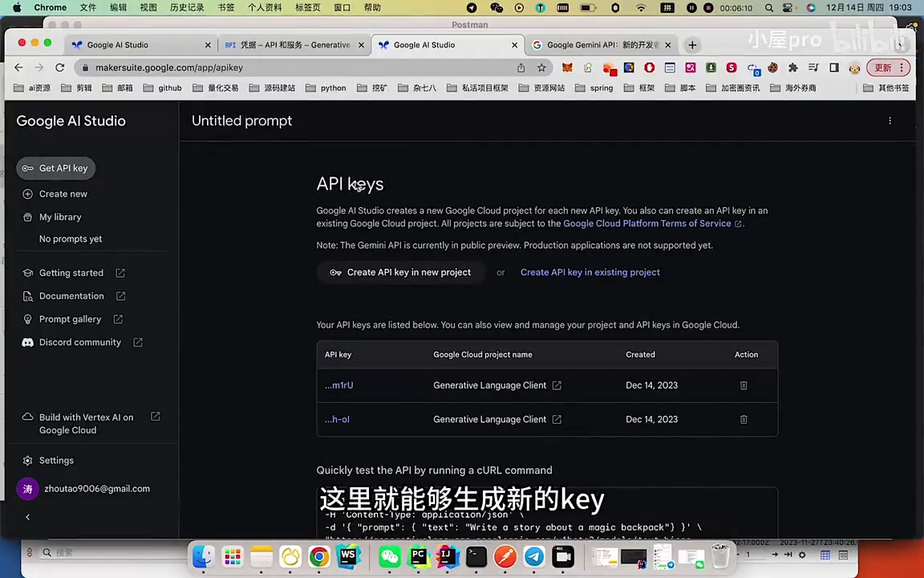Expand the prompt options menu with three dots

pyautogui.click(x=890, y=120)
